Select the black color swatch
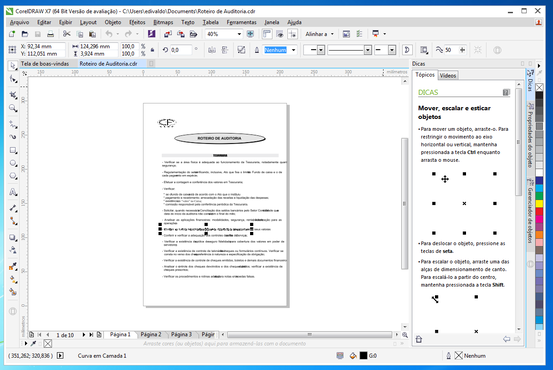The width and height of the screenshot is (553, 370). tap(539, 96)
